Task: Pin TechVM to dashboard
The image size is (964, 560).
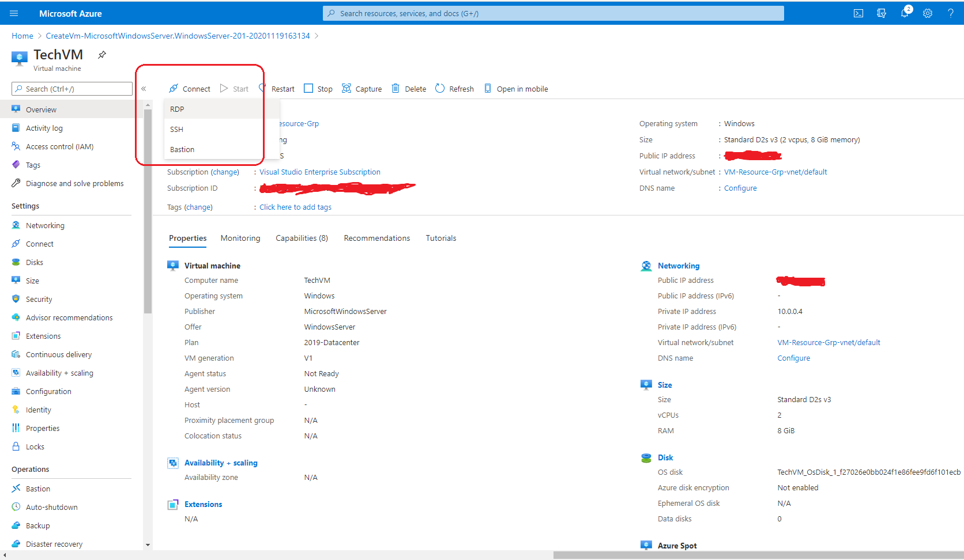Action: pos(102,55)
